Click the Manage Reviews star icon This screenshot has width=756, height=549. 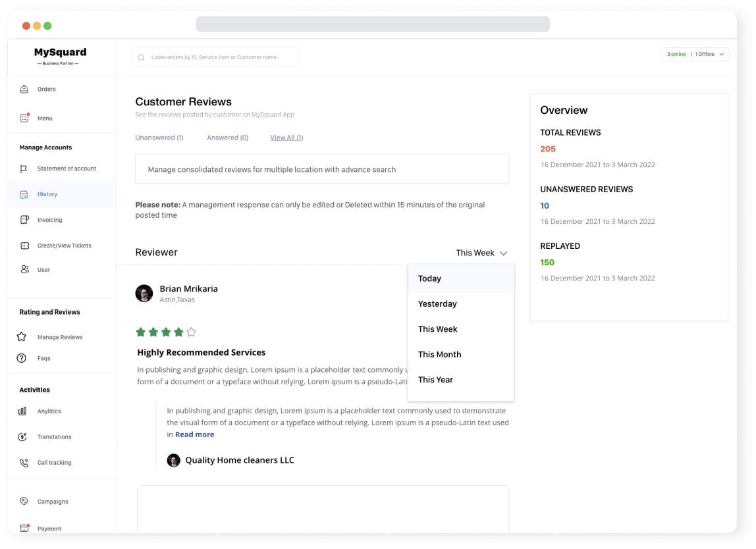coord(23,337)
